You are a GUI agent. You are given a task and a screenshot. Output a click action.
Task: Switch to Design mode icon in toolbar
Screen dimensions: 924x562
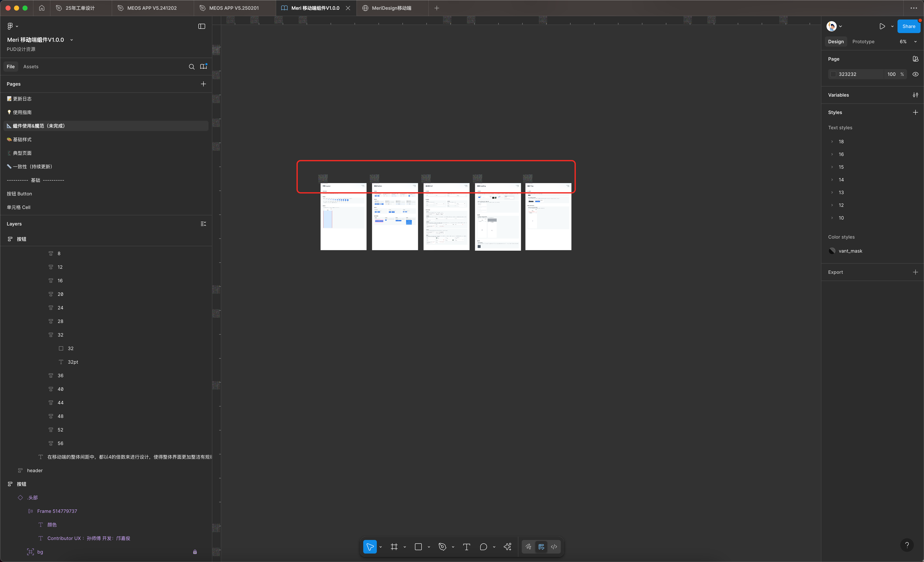tap(541, 547)
